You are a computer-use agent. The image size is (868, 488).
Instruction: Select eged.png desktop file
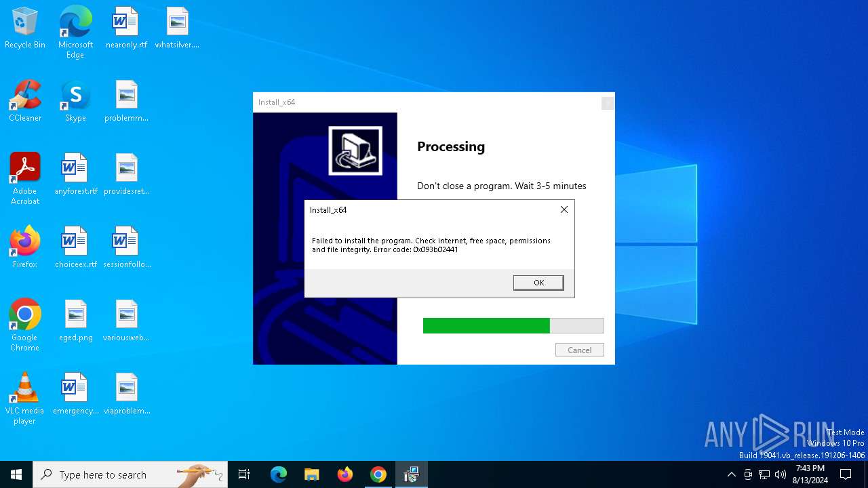[75, 321]
